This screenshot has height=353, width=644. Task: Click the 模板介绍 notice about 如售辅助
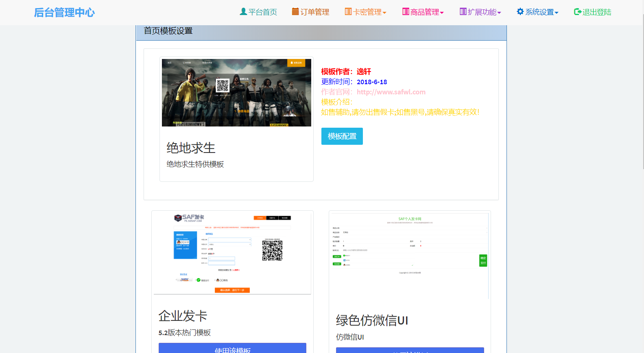[400, 112]
